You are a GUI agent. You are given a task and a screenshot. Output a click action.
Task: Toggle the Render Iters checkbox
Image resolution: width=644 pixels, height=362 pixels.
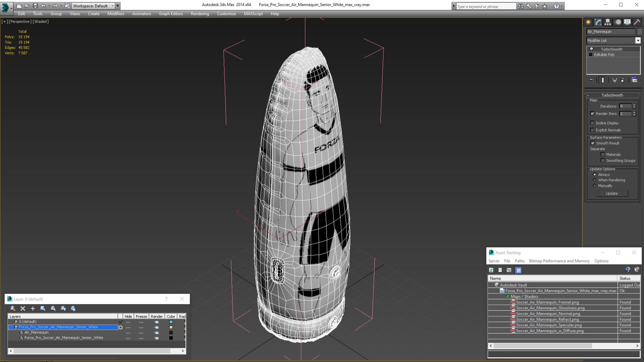pos(592,114)
